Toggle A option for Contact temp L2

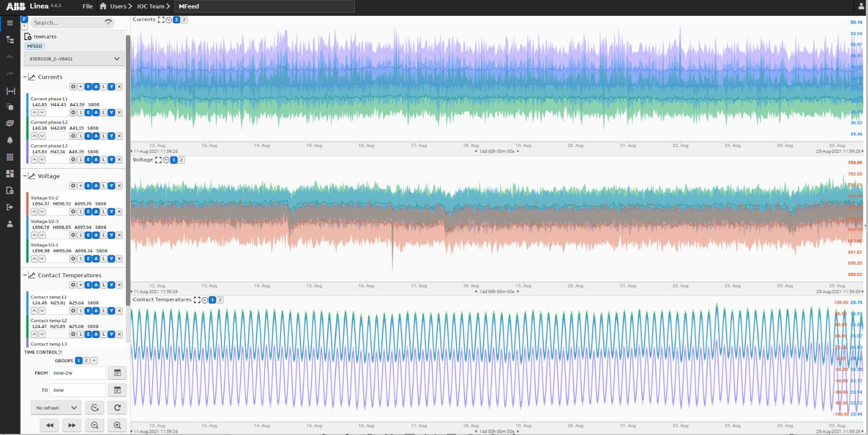tap(96, 334)
